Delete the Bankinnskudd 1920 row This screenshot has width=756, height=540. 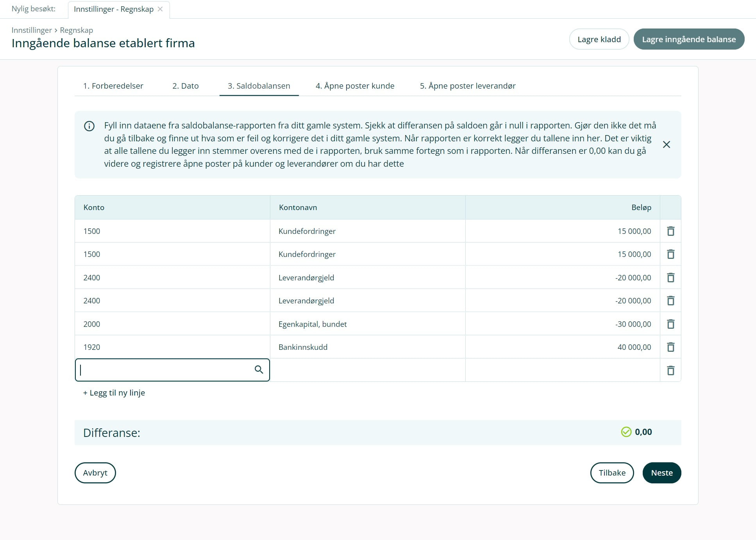tap(670, 347)
